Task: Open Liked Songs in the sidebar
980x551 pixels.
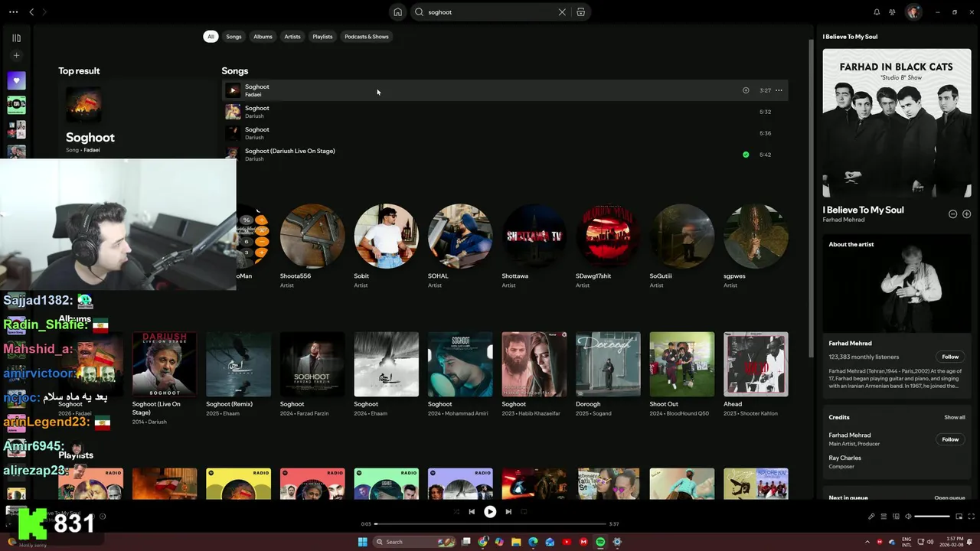Action: [16, 80]
